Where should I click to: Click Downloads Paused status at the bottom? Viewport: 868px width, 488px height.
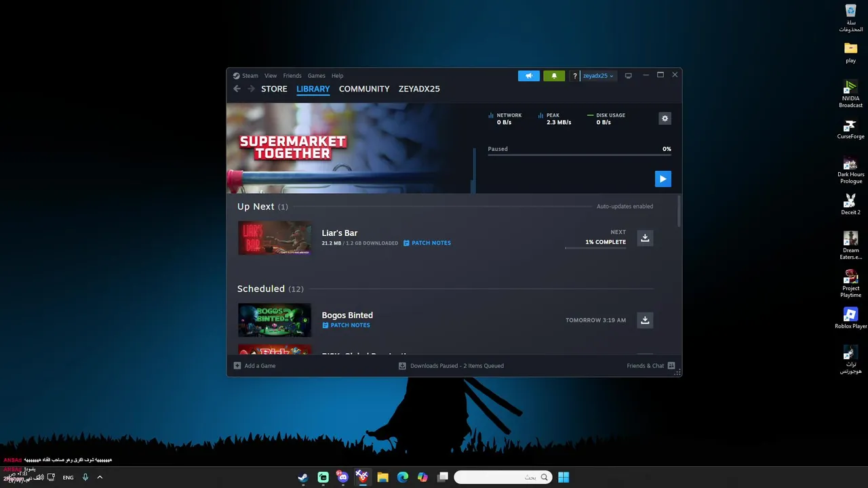click(x=451, y=366)
